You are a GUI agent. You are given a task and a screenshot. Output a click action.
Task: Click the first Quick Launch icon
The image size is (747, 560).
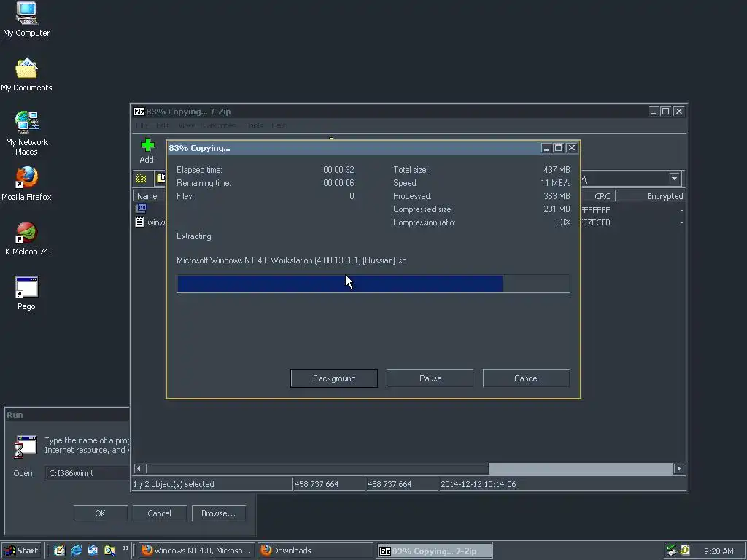click(x=59, y=551)
